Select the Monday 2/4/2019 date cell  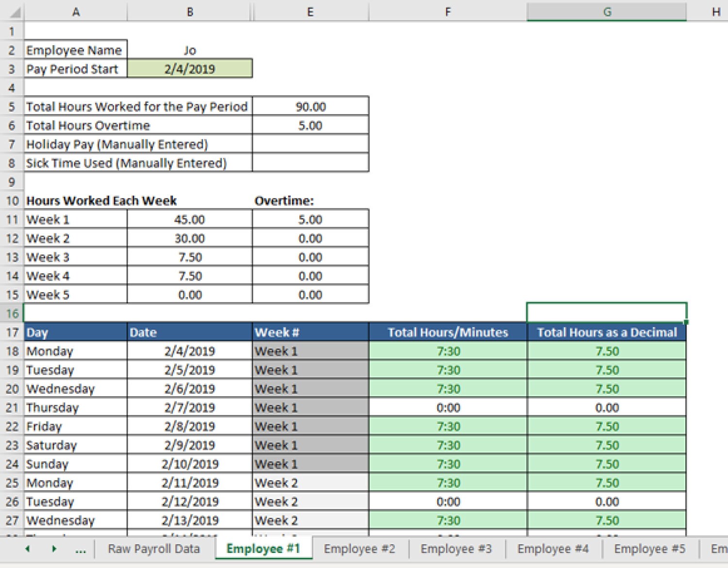(190, 351)
